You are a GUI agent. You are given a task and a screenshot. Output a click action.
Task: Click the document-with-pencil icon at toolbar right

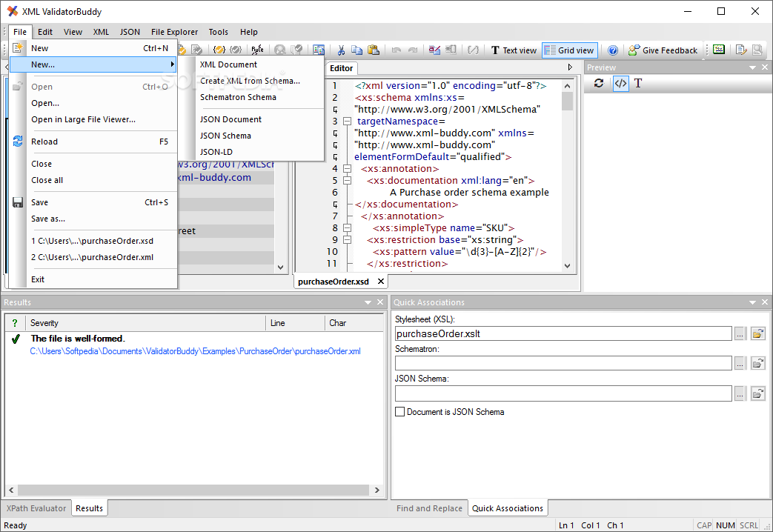[741, 50]
